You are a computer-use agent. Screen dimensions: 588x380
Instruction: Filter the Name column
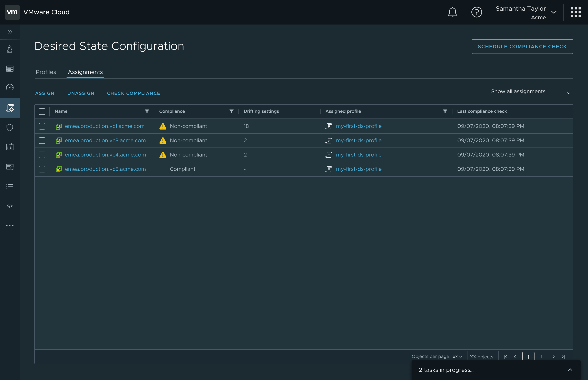[147, 111]
